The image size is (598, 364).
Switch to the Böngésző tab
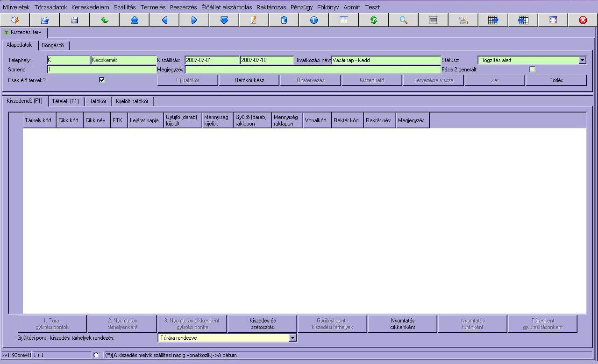pos(54,45)
